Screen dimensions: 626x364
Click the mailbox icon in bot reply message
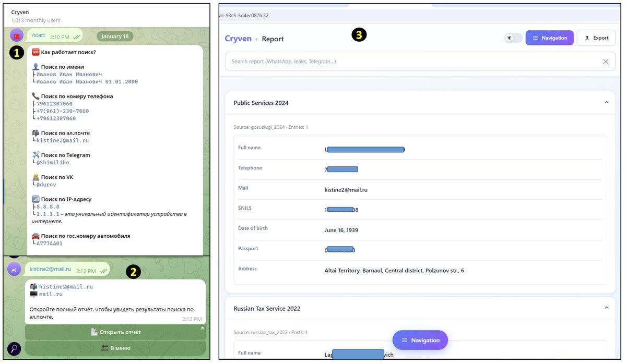tap(33, 287)
